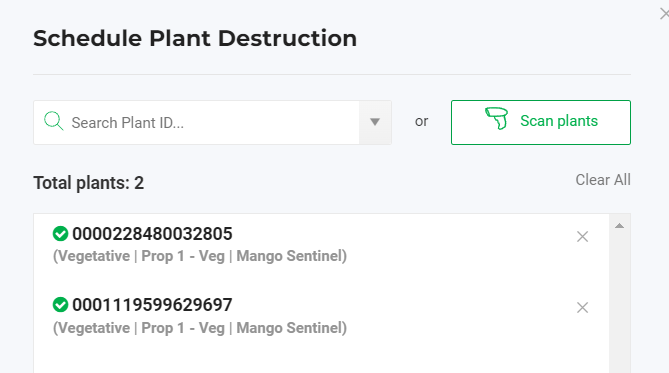Focus the Search Plant ID field
Viewport: 669px width, 373px height.
point(196,122)
